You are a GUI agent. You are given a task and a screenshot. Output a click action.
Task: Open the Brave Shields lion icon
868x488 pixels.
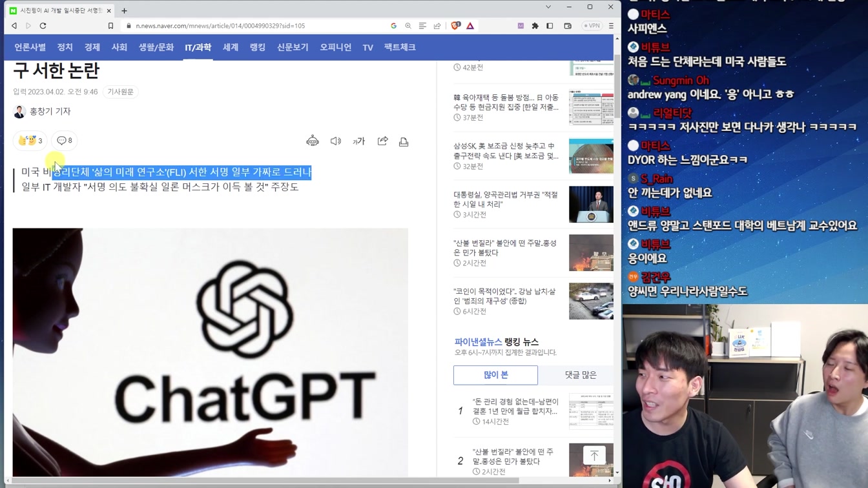coord(455,26)
